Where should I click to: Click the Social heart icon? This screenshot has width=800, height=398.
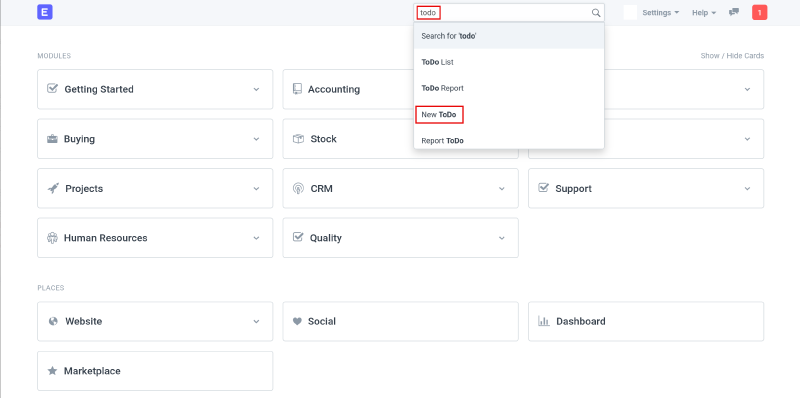point(297,321)
